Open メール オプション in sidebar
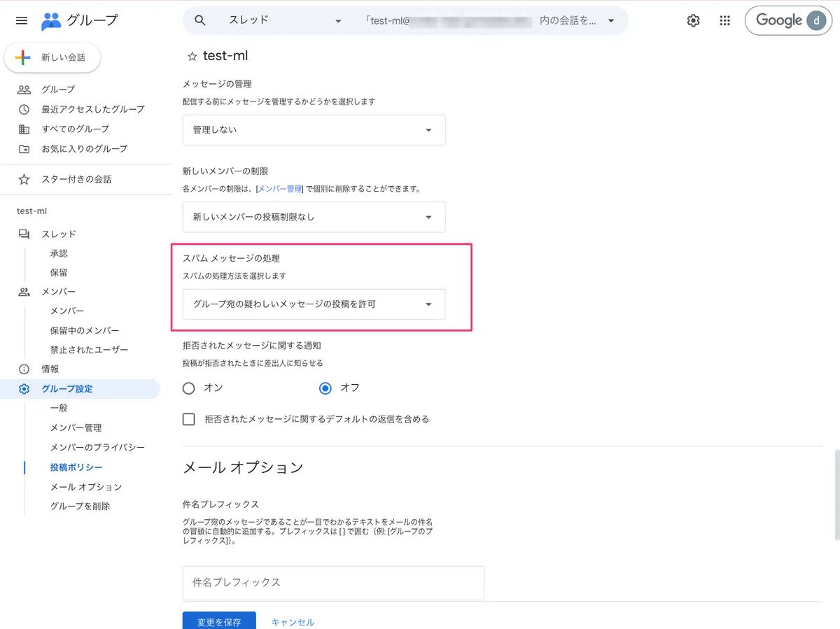Image resolution: width=840 pixels, height=629 pixels. pyautogui.click(x=86, y=487)
